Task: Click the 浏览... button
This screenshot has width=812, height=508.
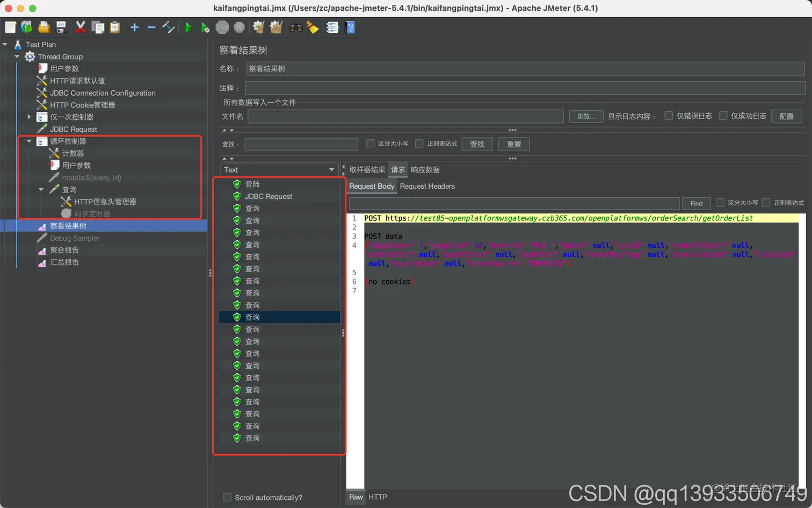Action: (x=586, y=116)
